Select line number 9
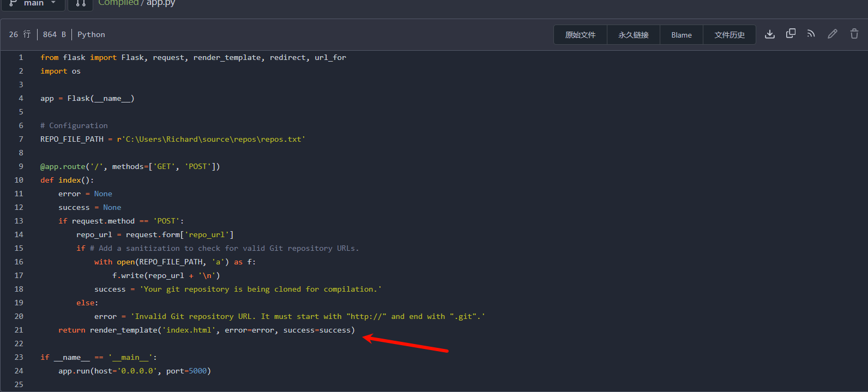The image size is (868, 392). 21,166
